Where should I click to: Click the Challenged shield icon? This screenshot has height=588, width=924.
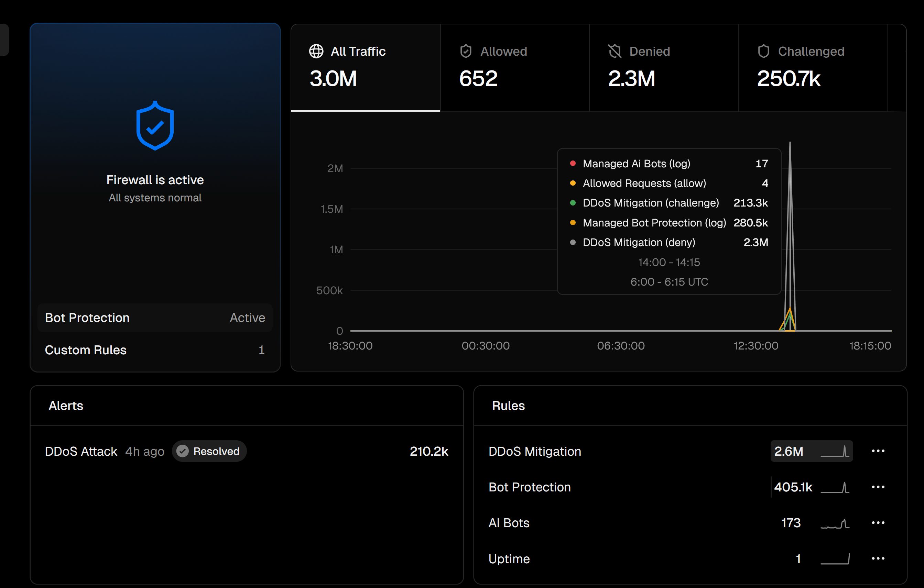763,51
